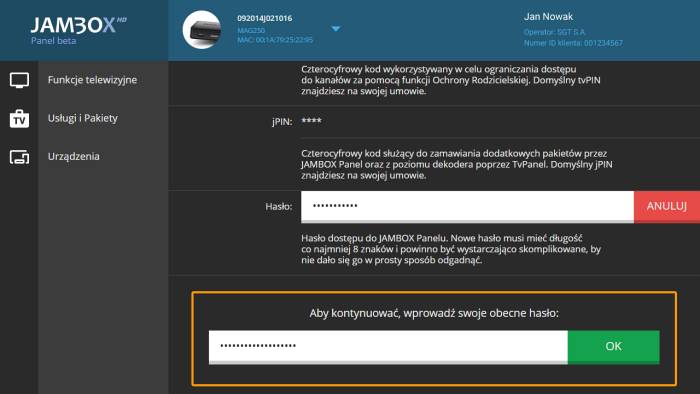Expand the device selector dropdown arrow

click(336, 29)
